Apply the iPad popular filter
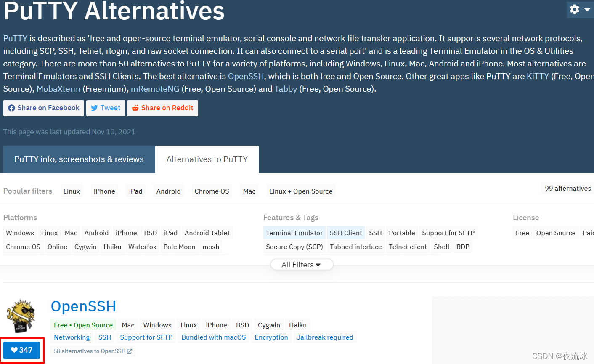This screenshot has height=364, width=594. click(x=135, y=191)
